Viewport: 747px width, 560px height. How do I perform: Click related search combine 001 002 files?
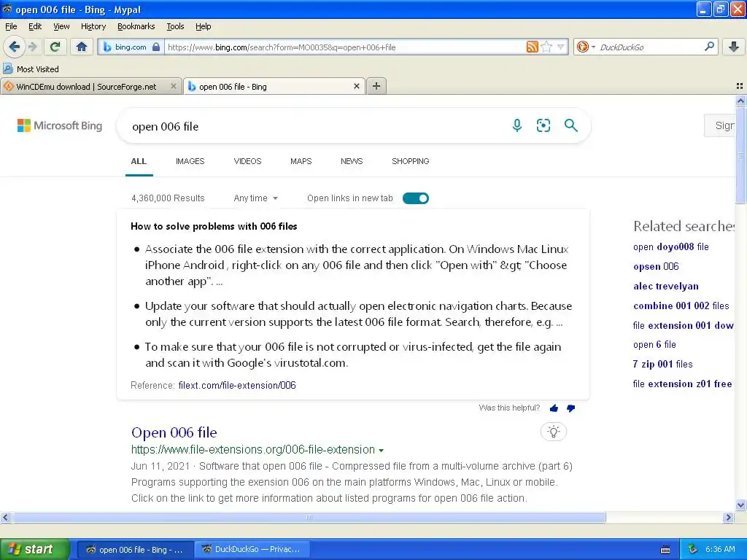681,306
